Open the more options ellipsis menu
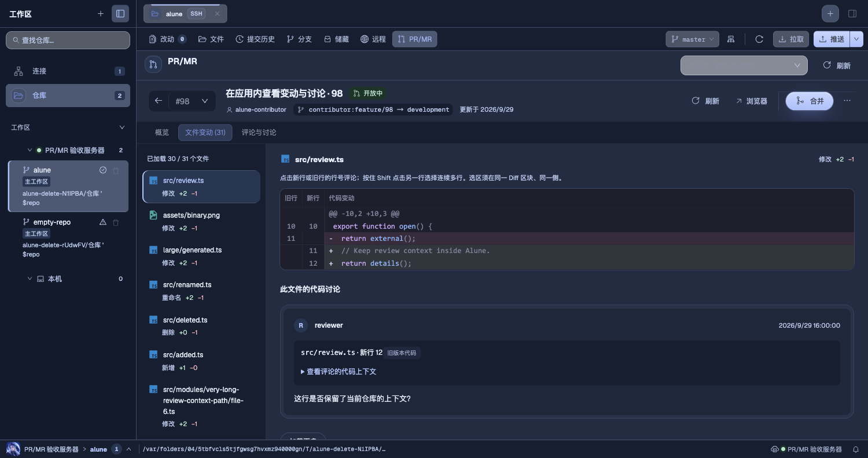Image resolution: width=868 pixels, height=458 pixels. pos(847,101)
